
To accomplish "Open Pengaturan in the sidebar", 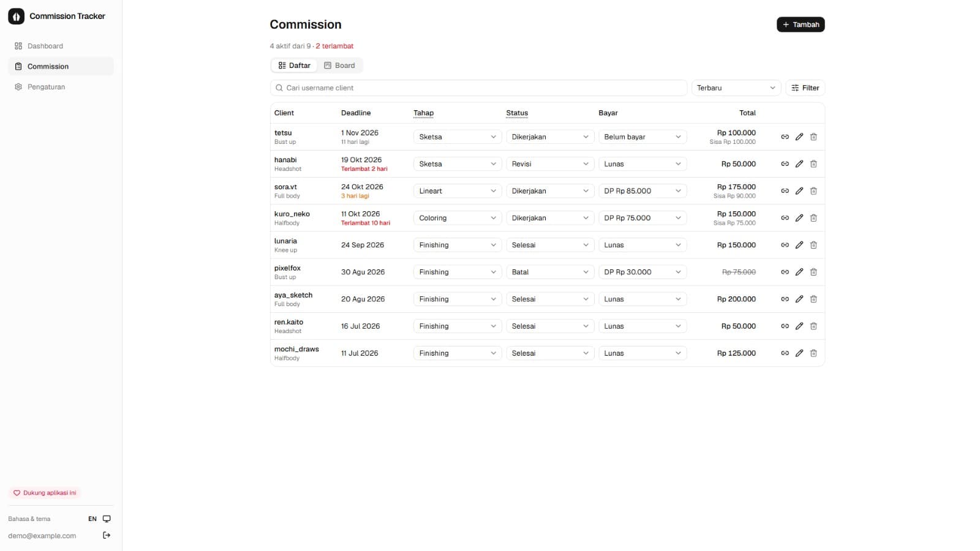I will pos(61,87).
